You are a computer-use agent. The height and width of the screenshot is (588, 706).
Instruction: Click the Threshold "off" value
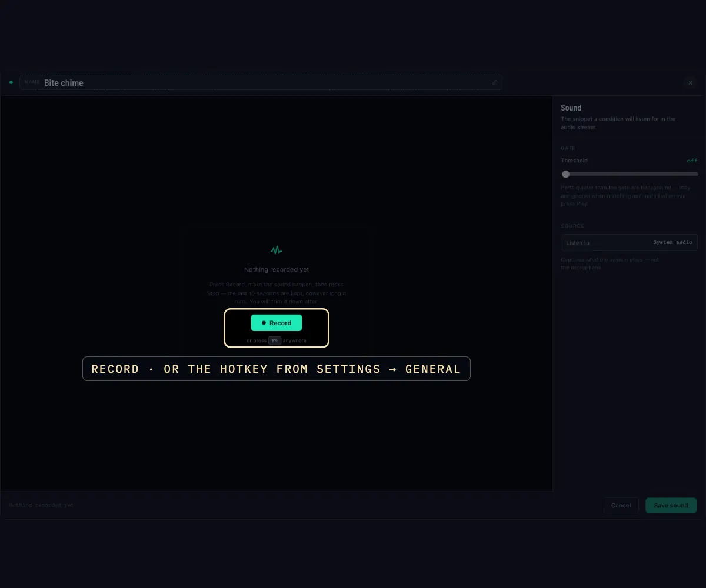tap(692, 161)
